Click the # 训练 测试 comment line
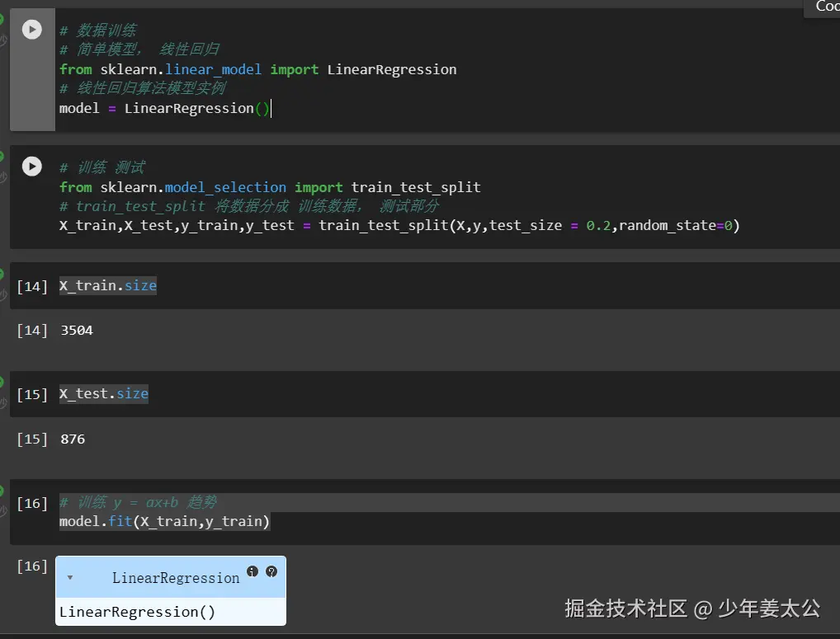The width and height of the screenshot is (840, 639). tap(101, 167)
